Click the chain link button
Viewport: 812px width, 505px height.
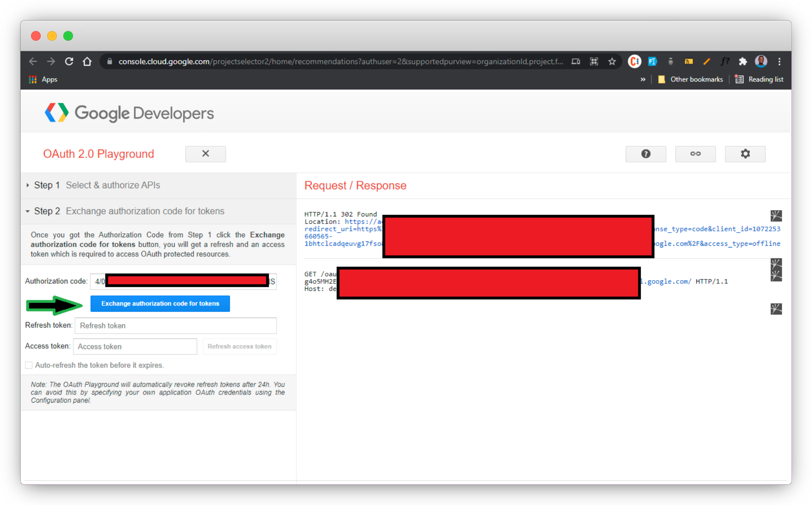point(695,154)
